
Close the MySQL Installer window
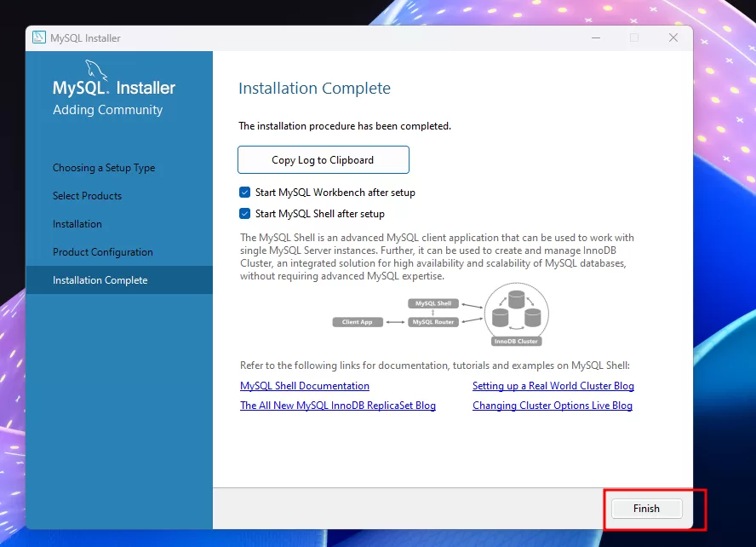(x=673, y=38)
